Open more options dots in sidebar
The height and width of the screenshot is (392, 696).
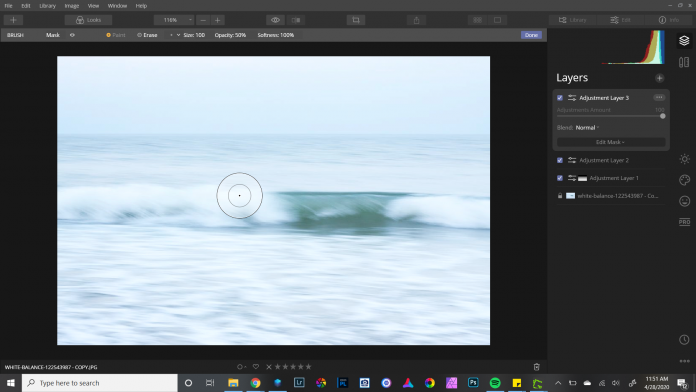684,361
